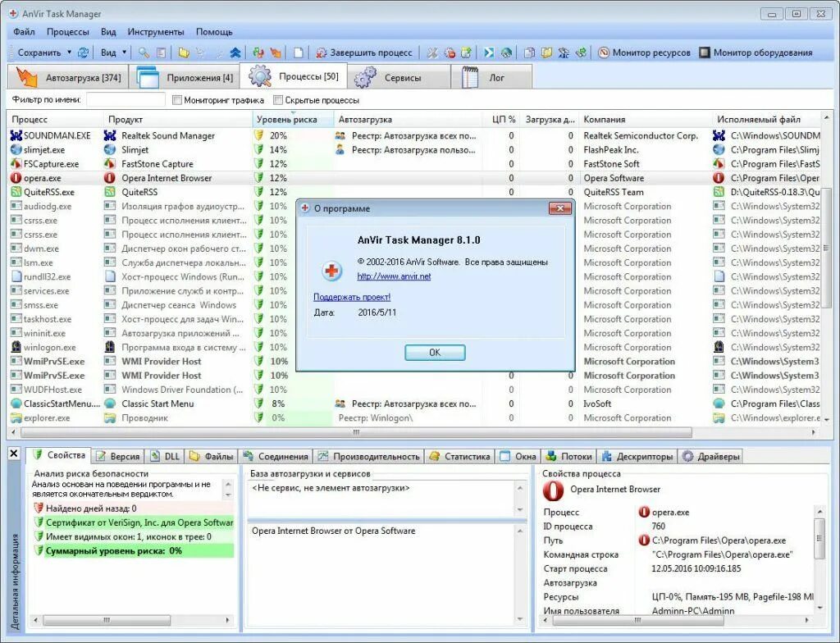The image size is (840, 643).
Task: Enable Скрытые процессы checkbox
Action: tap(277, 100)
